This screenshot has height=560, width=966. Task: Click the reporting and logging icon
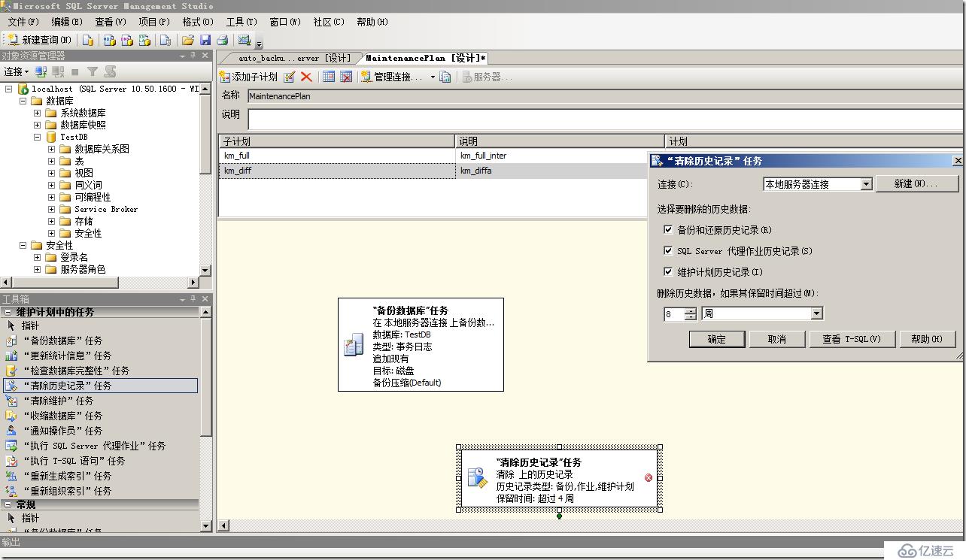[x=445, y=77]
